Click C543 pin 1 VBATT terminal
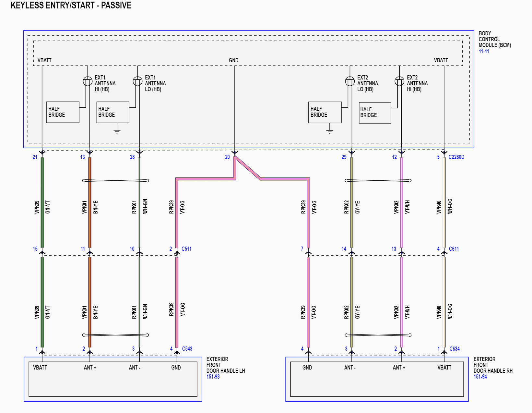 coord(42,352)
